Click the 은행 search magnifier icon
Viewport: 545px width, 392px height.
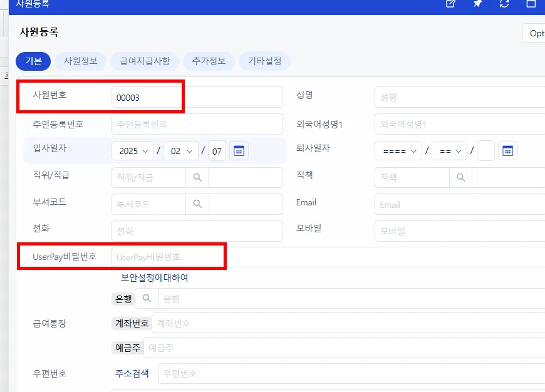[x=147, y=299]
